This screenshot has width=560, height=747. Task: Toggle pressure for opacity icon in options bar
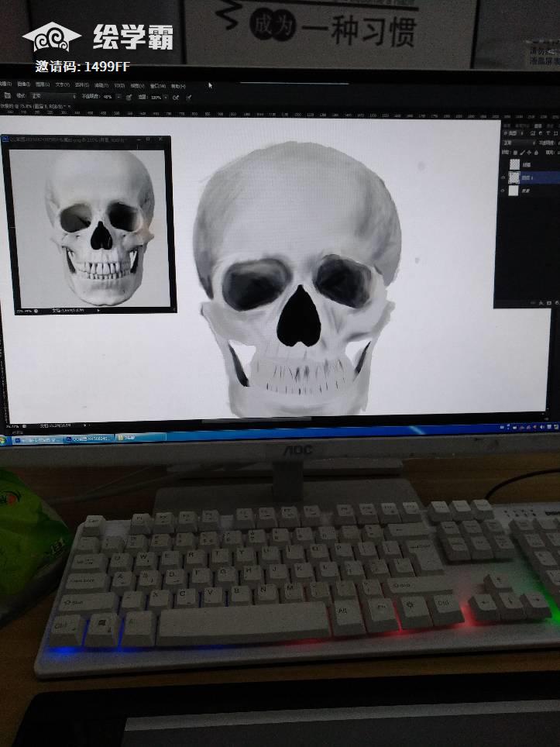click(129, 97)
